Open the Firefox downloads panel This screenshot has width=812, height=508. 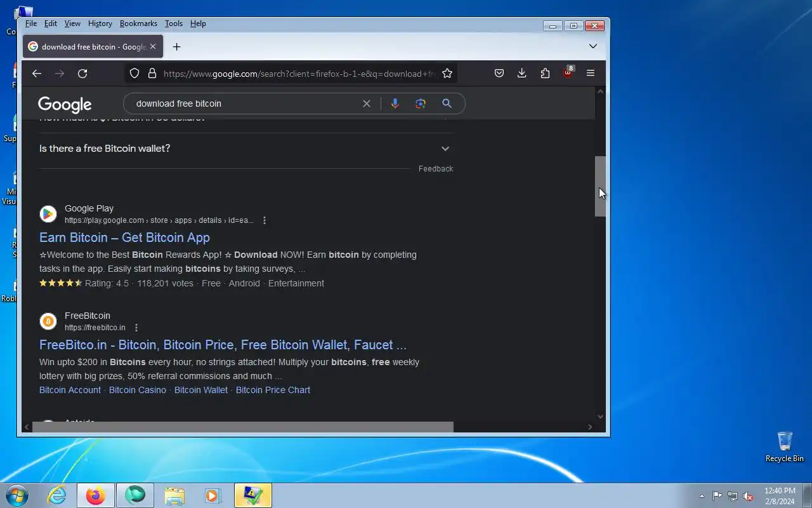point(522,74)
